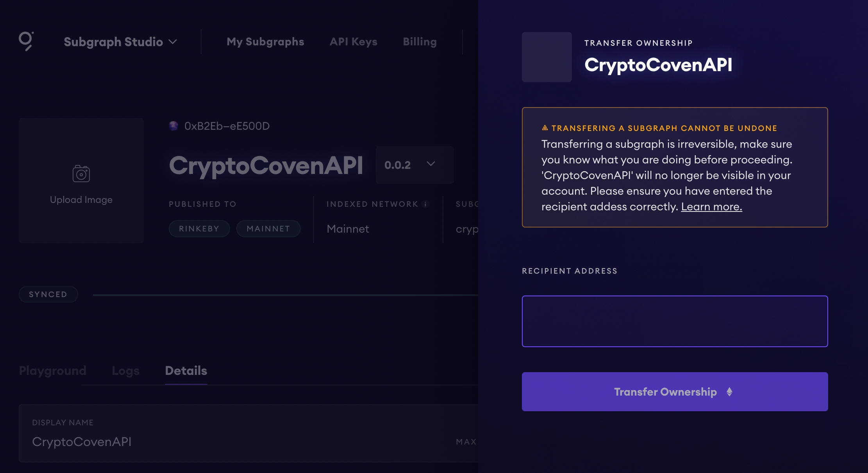The height and width of the screenshot is (473, 868).
Task: Click the subgraph thumbnail in transfer panel
Action: point(547,57)
